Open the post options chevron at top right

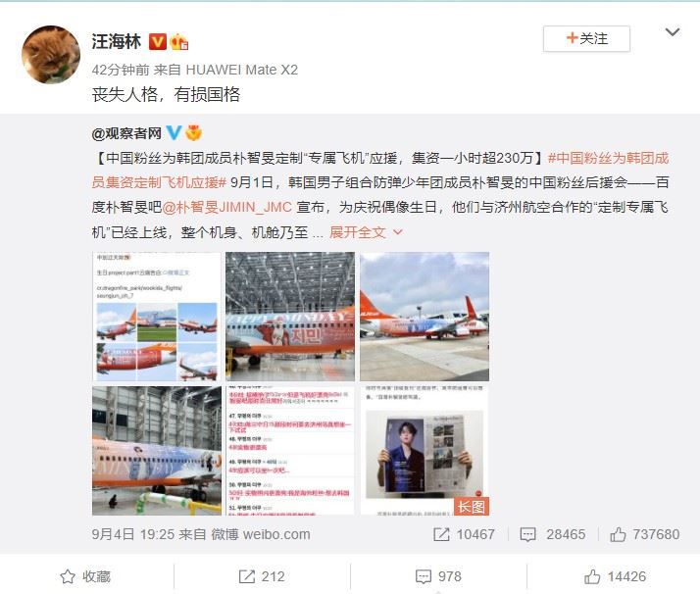tap(673, 32)
